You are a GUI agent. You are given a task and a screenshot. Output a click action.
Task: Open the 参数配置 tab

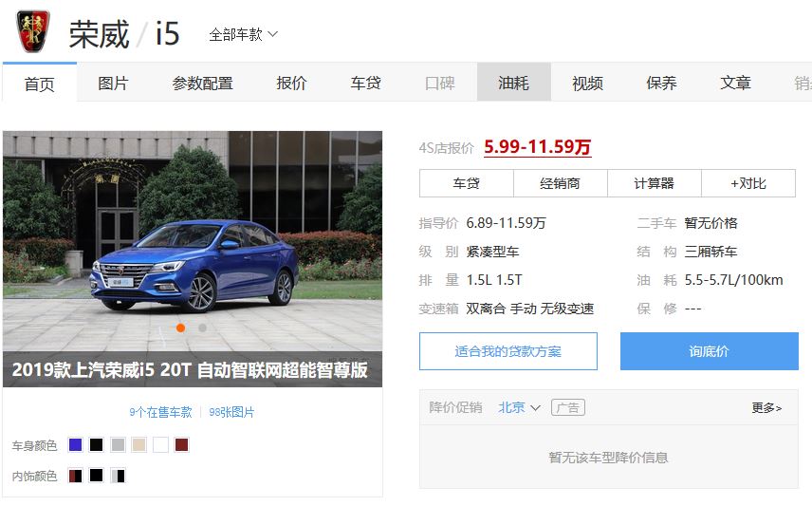pyautogui.click(x=202, y=83)
